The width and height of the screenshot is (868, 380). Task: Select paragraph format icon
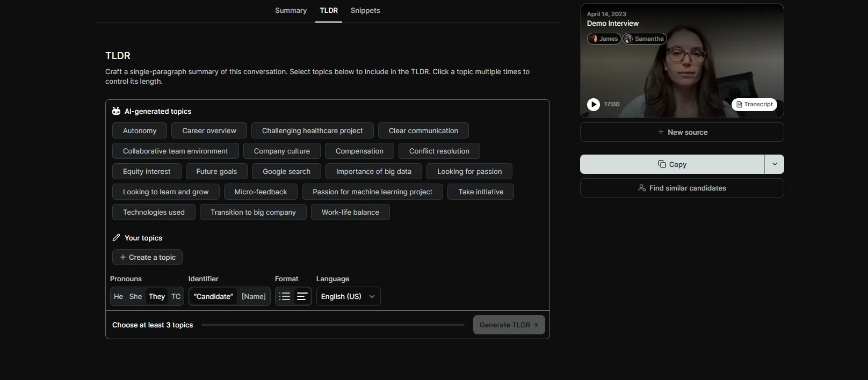302,296
